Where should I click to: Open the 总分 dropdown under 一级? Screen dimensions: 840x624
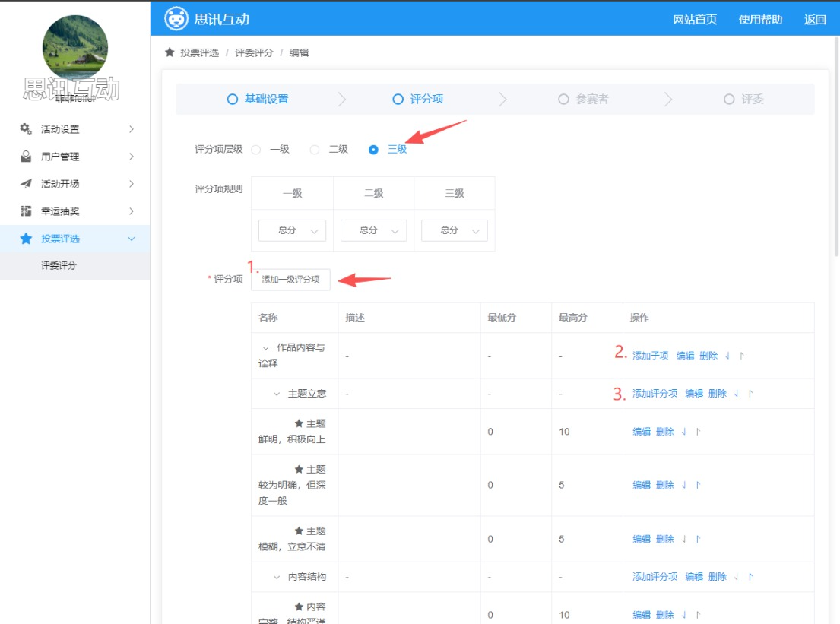coord(292,230)
